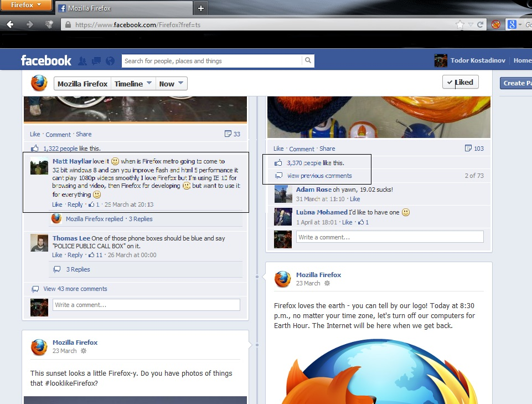Expand View 43 more comments

coord(75,289)
